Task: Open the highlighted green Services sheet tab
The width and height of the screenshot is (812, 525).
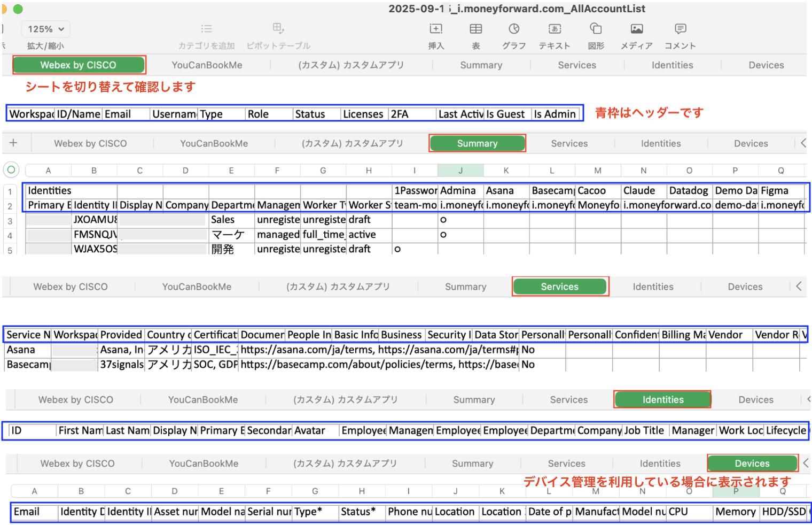Action: coord(559,287)
